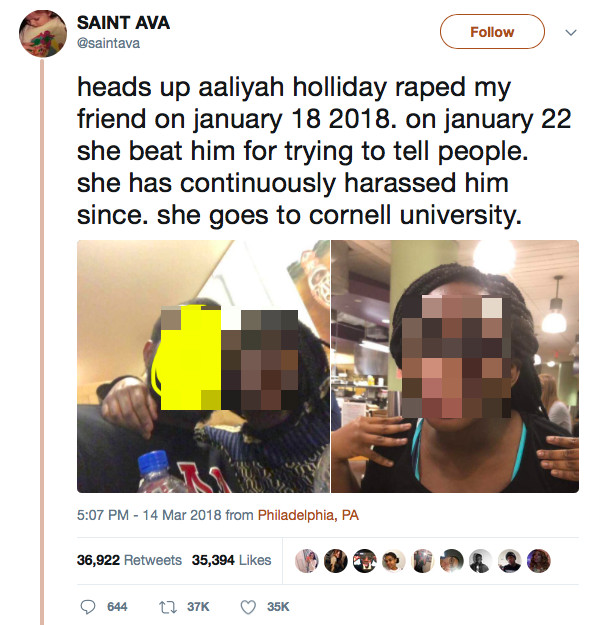This screenshot has height=625, width=610.
Task: Open the left attached photo
Action: pos(203,366)
